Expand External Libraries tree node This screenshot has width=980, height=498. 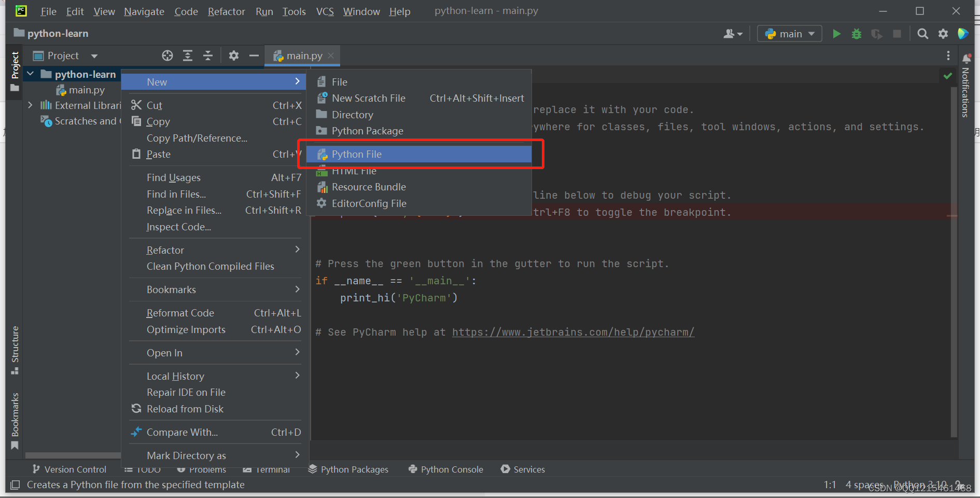30,105
